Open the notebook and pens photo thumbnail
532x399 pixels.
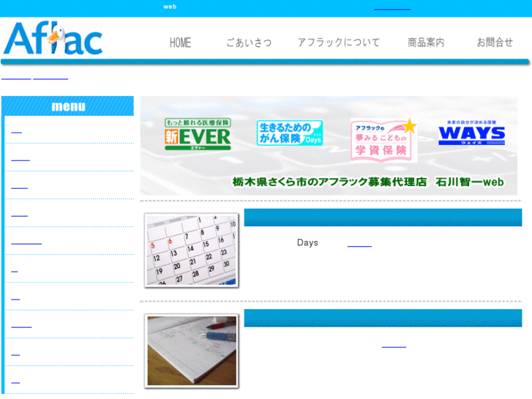click(x=192, y=351)
